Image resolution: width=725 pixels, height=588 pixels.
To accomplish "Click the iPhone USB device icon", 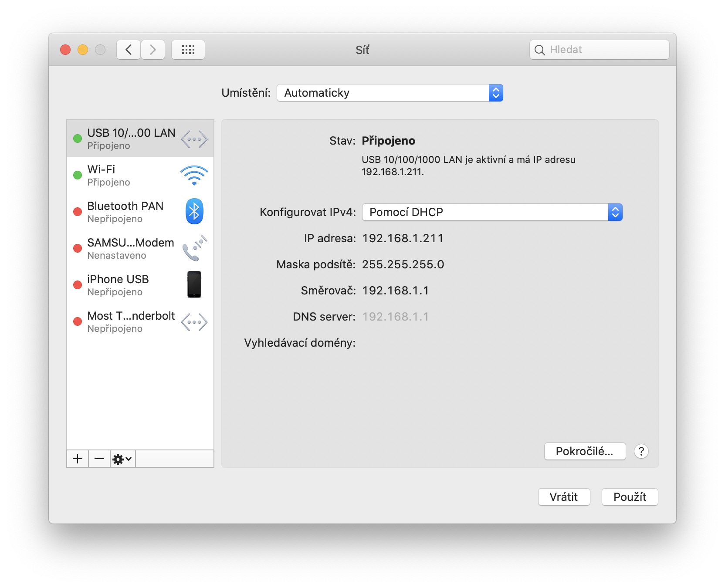I will click(194, 284).
